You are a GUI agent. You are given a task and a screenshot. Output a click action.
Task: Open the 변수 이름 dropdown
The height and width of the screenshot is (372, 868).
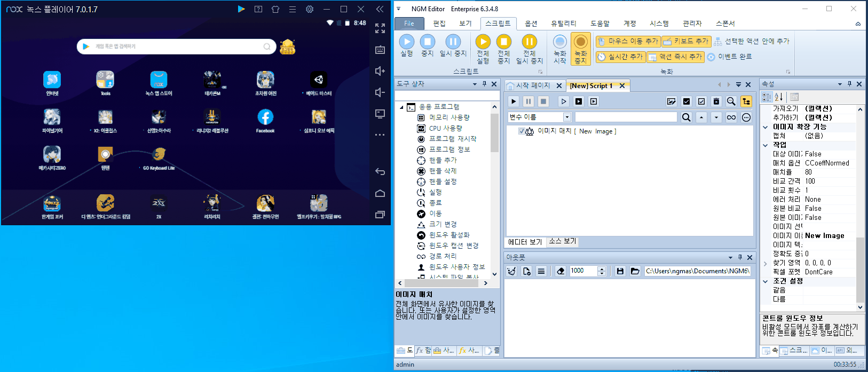click(567, 117)
